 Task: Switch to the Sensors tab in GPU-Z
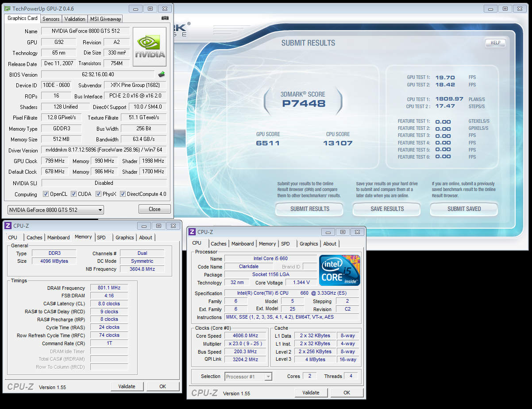pos(51,19)
